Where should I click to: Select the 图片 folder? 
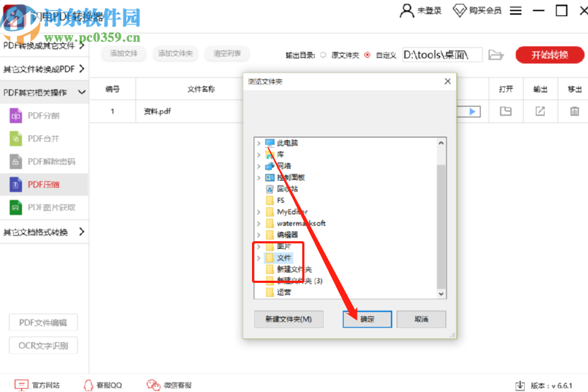284,246
